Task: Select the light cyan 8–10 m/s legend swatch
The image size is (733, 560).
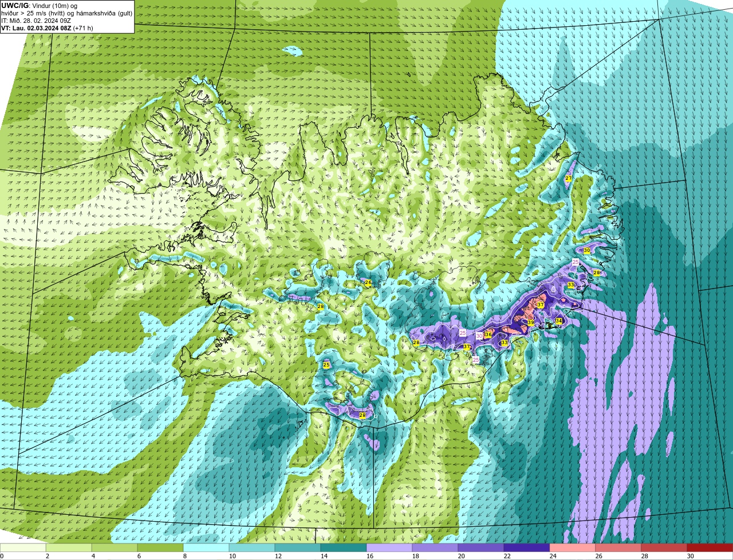Action: tap(206, 547)
